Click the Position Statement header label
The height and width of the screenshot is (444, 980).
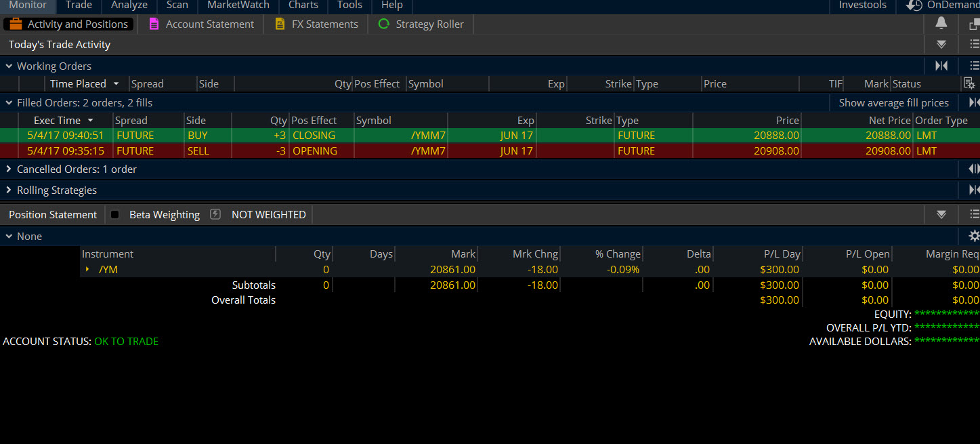click(53, 214)
